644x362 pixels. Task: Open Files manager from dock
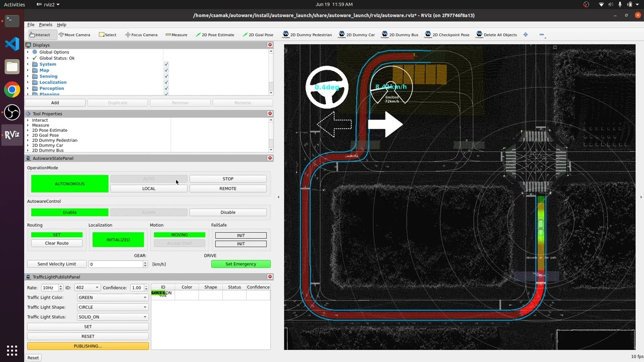click(x=12, y=67)
